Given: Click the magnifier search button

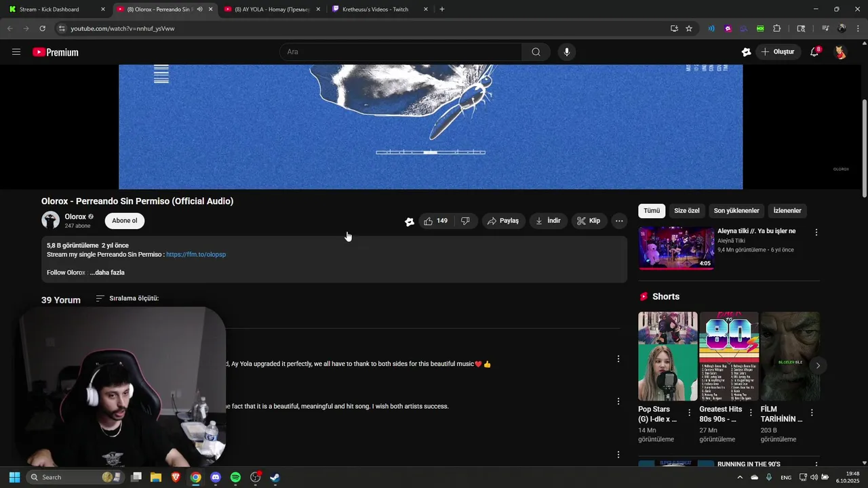Looking at the screenshot, I should click(x=536, y=52).
